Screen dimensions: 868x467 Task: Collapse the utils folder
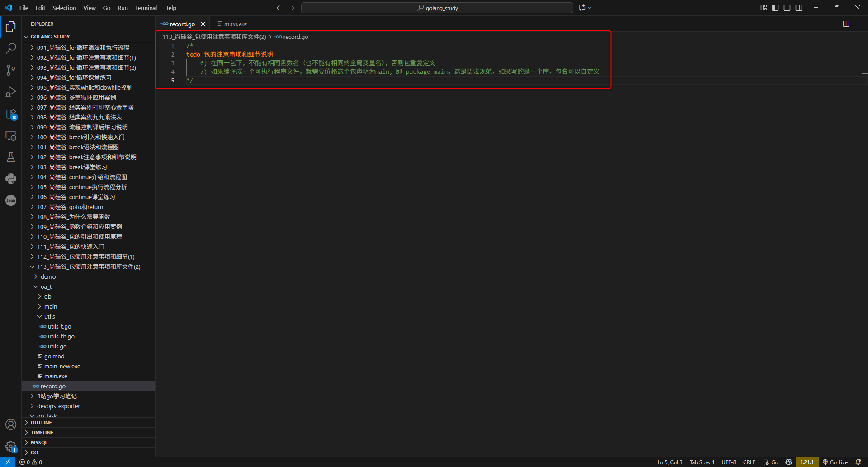[x=88, y=316]
